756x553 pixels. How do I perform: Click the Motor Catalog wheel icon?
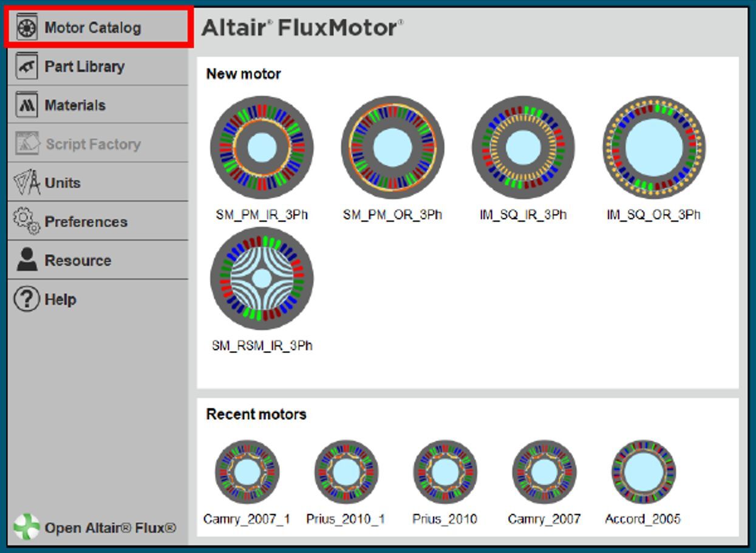tap(27, 28)
